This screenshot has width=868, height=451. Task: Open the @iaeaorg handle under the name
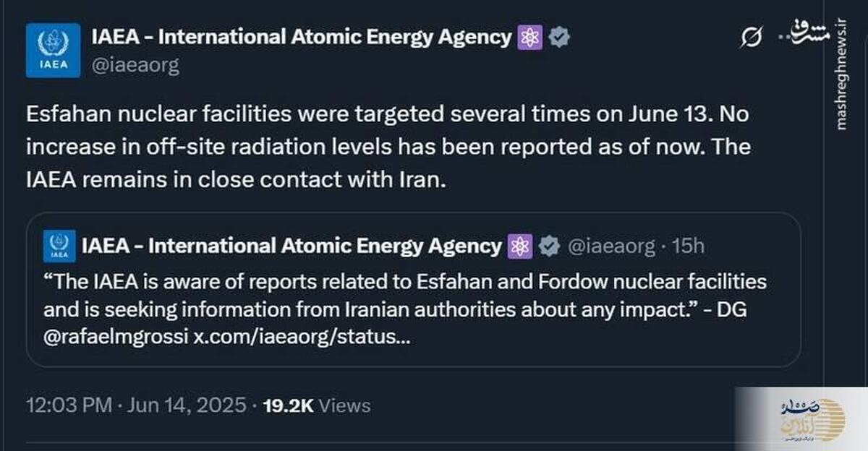(x=135, y=66)
